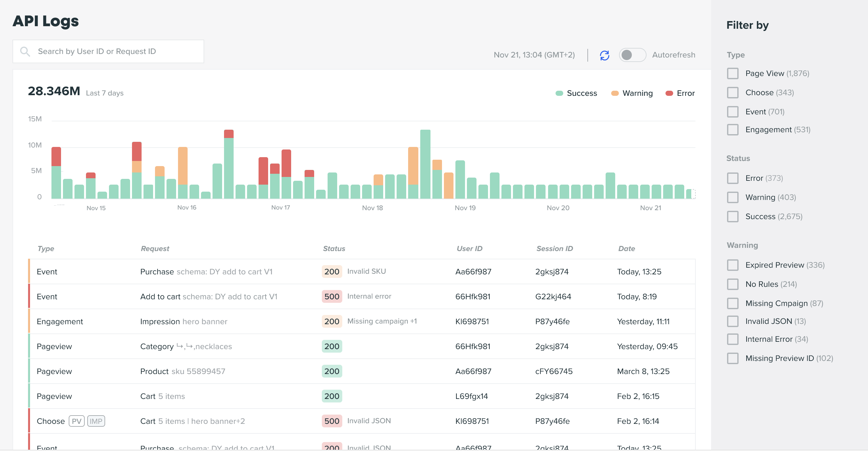Click the IMP badge on Choose row
Screen dimensions: 868x451
[96, 421]
